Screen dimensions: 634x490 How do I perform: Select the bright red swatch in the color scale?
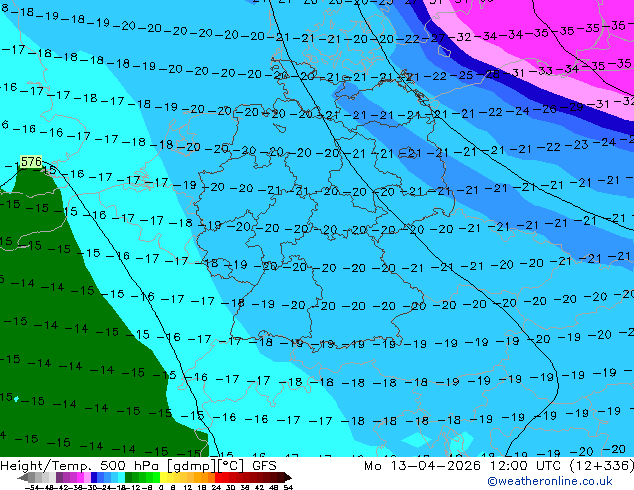click(x=219, y=477)
